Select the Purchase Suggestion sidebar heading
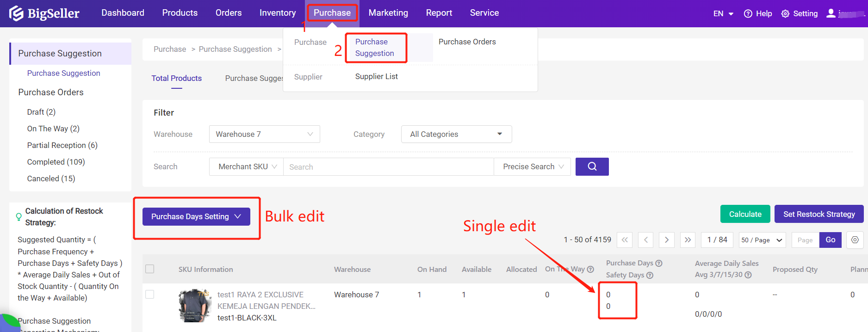This screenshot has width=868, height=332. [70, 54]
